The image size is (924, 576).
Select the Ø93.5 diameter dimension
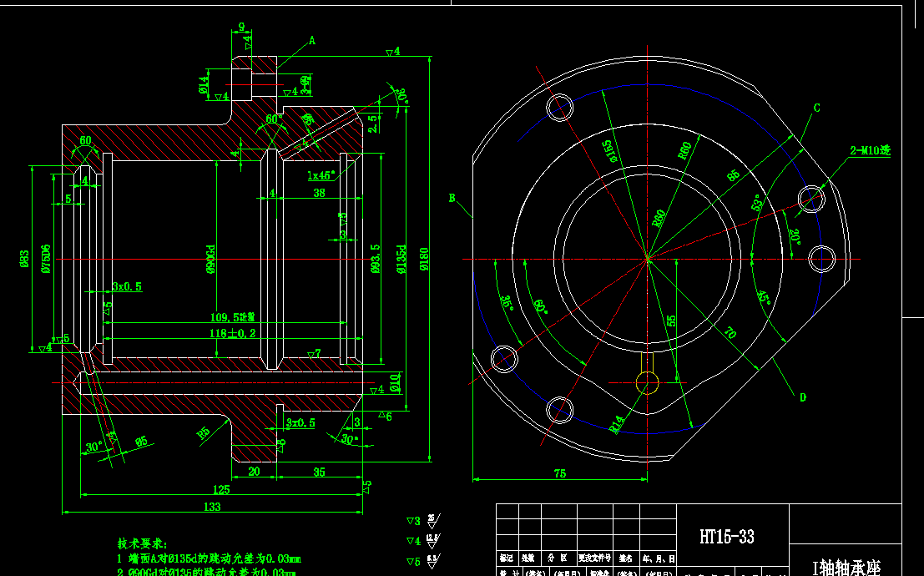[376, 259]
